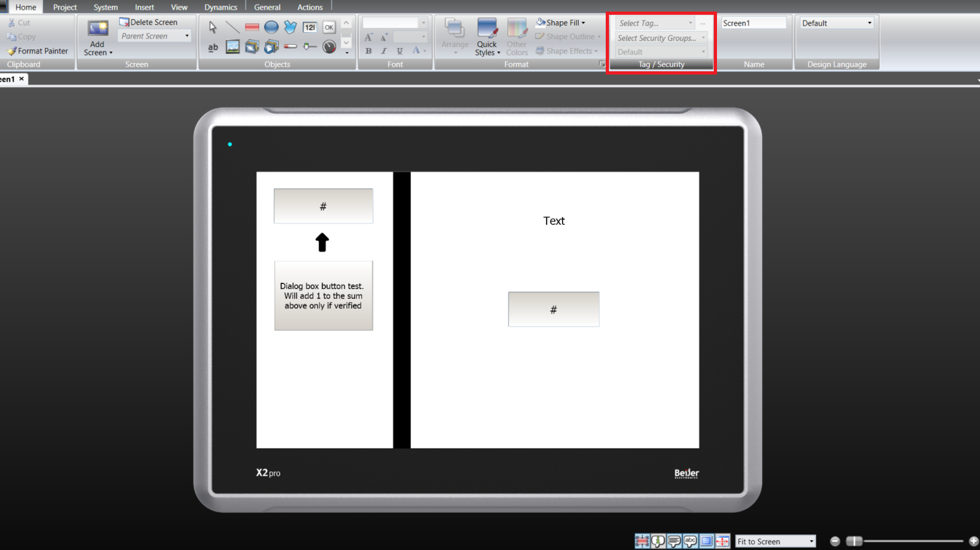Open the Insert ribbon tab
The image size is (980, 550).
tap(144, 7)
